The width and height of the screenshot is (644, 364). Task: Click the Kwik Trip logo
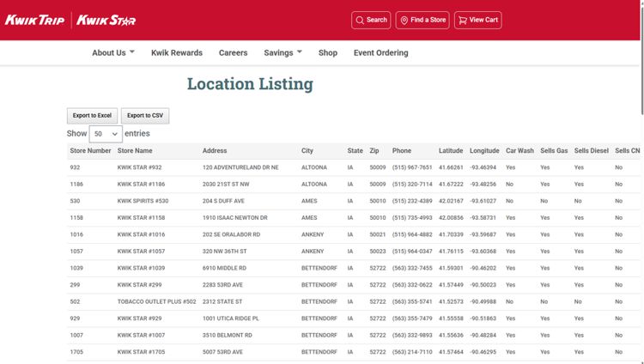point(34,20)
